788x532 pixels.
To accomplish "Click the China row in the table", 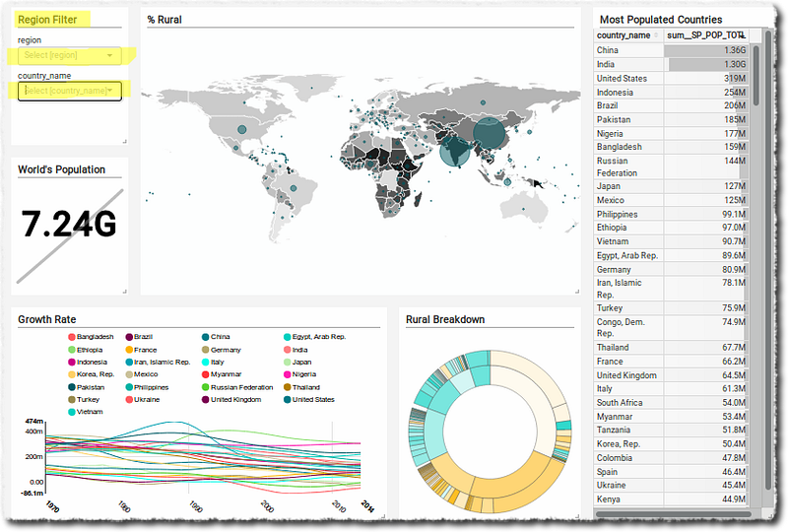I will tap(671, 50).
